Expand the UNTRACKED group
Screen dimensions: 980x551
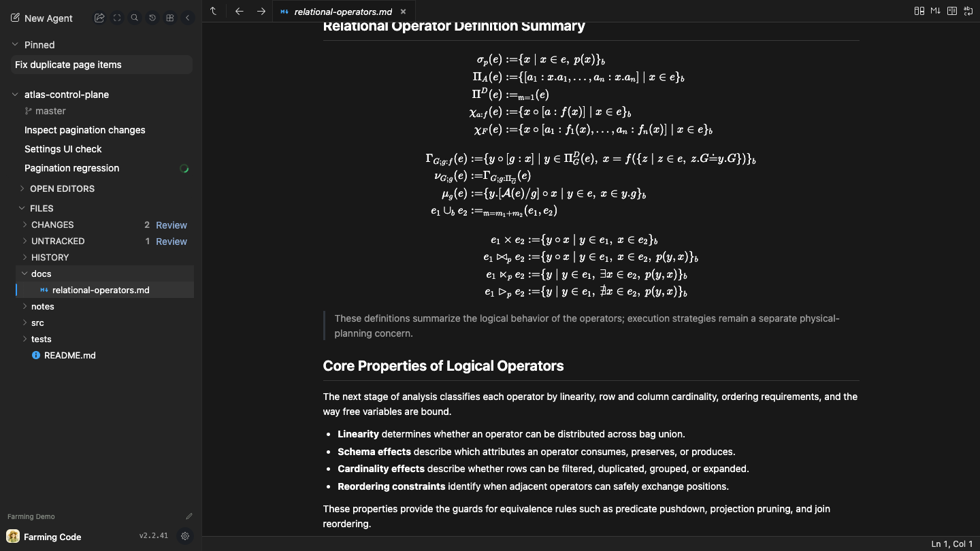click(x=58, y=241)
